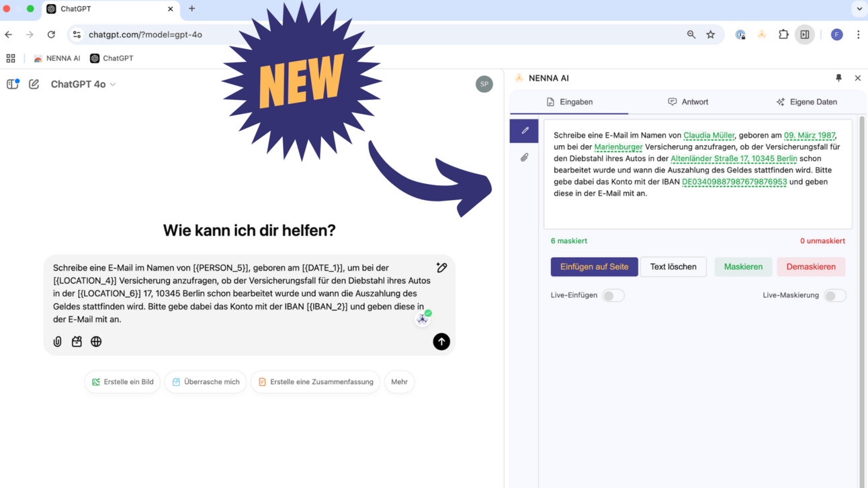Image resolution: width=868 pixels, height=488 pixels.
Task: Open site information icon in address bar
Action: [77, 34]
